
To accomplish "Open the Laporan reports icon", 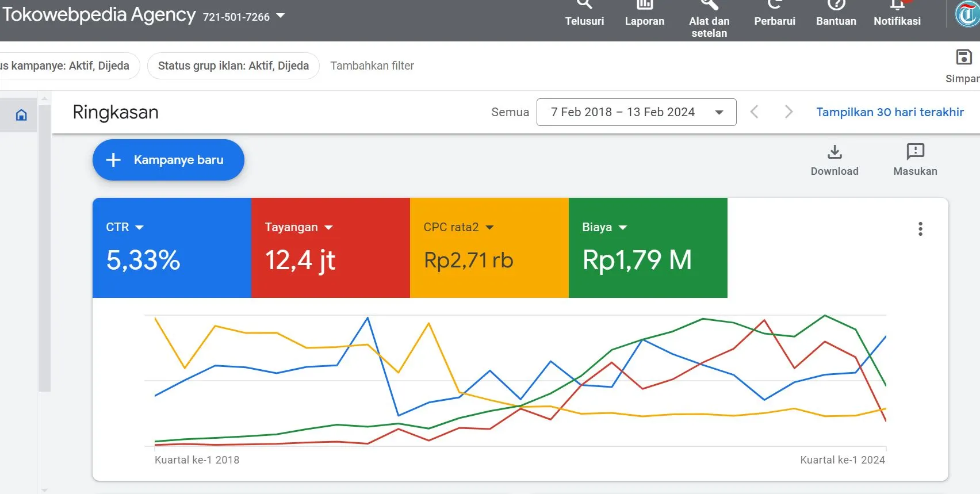I will click(x=644, y=6).
